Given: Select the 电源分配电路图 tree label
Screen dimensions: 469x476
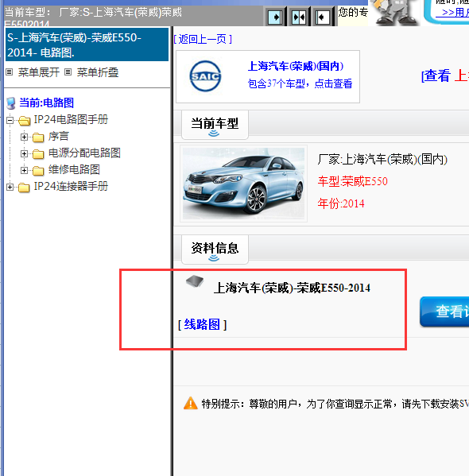Looking at the screenshot, I should click(x=84, y=153).
